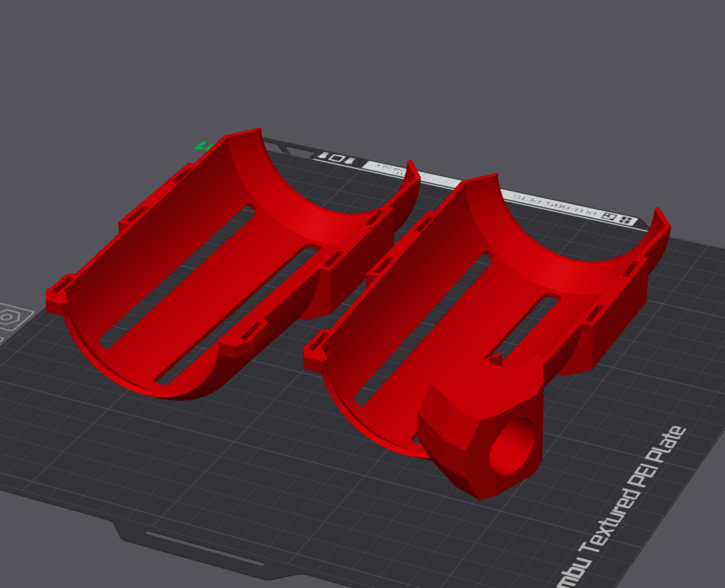Click the hexagon plate icon at left edge
This screenshot has height=588, width=725.
click(8, 318)
